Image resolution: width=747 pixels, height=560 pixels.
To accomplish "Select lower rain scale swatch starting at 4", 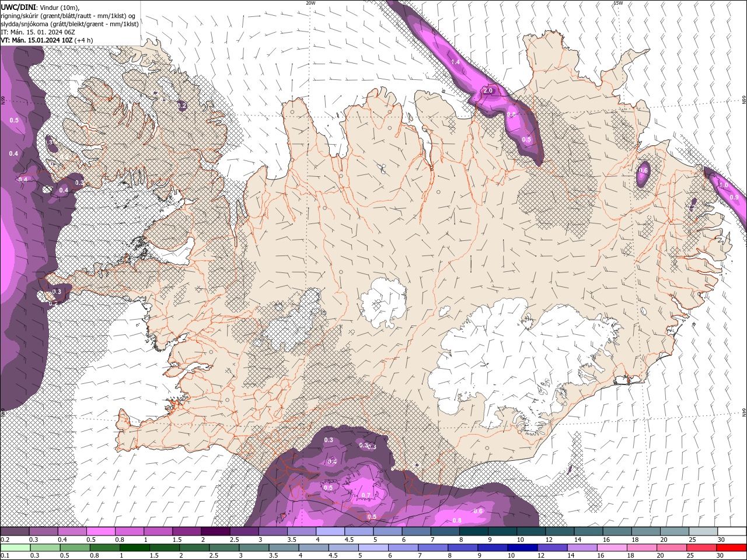I will click(x=314, y=548).
